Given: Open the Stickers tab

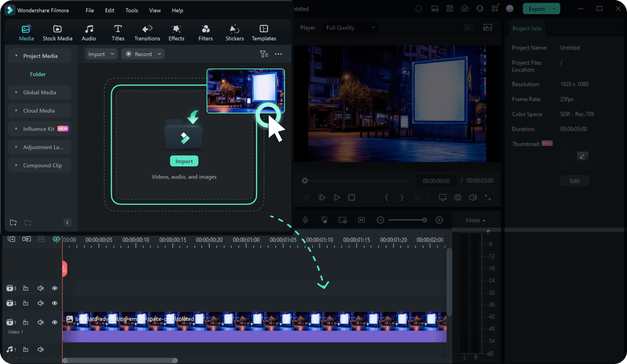Looking at the screenshot, I should [x=235, y=33].
